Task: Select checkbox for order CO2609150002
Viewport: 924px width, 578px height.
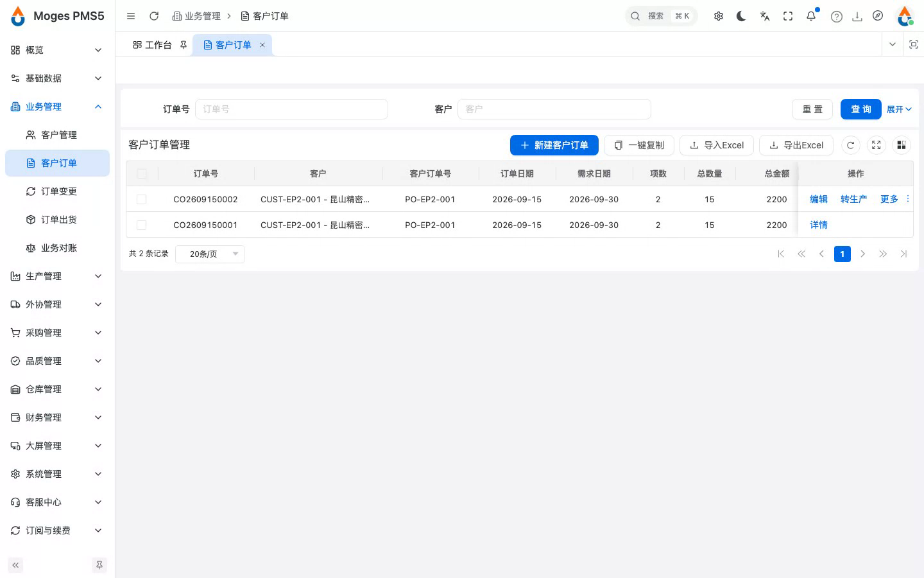Action: [142, 199]
